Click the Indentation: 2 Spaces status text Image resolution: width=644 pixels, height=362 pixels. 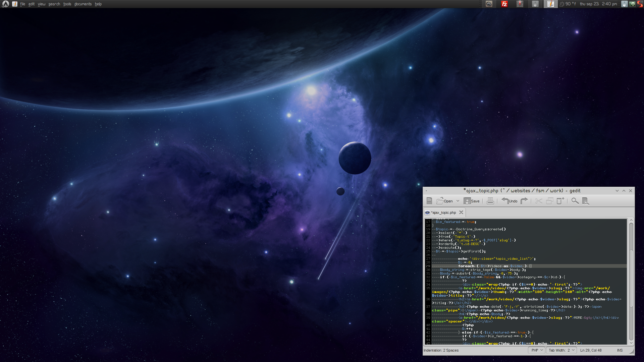[441, 350]
